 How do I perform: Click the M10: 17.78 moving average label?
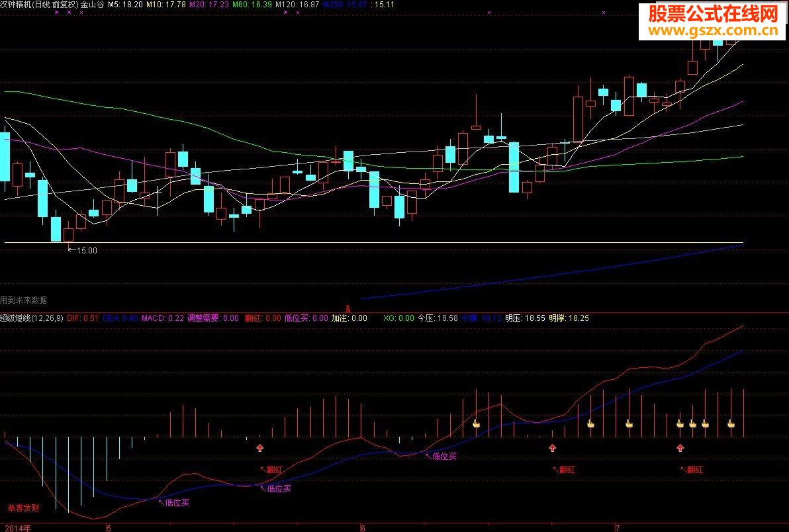click(166, 5)
